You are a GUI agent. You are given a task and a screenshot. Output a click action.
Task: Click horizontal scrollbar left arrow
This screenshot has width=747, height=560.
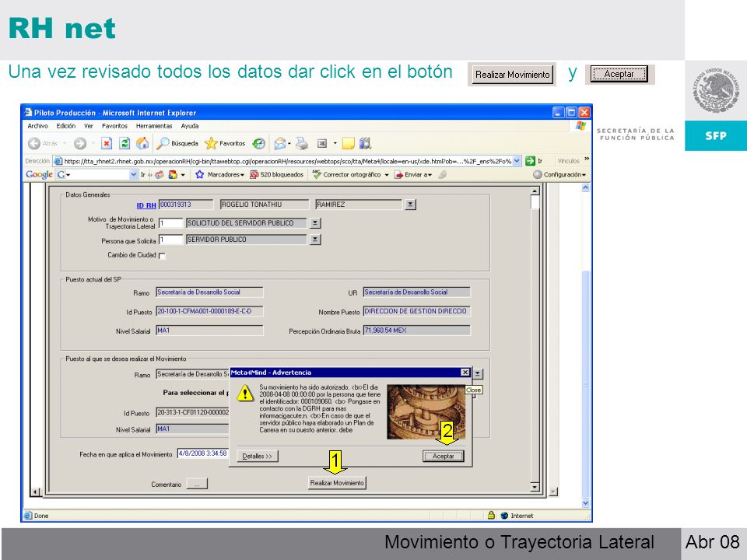pyautogui.click(x=36, y=492)
